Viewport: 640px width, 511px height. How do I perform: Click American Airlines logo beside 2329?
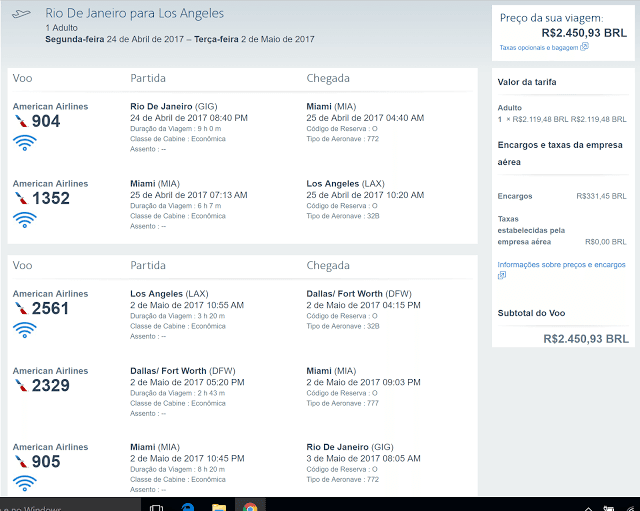(21, 385)
